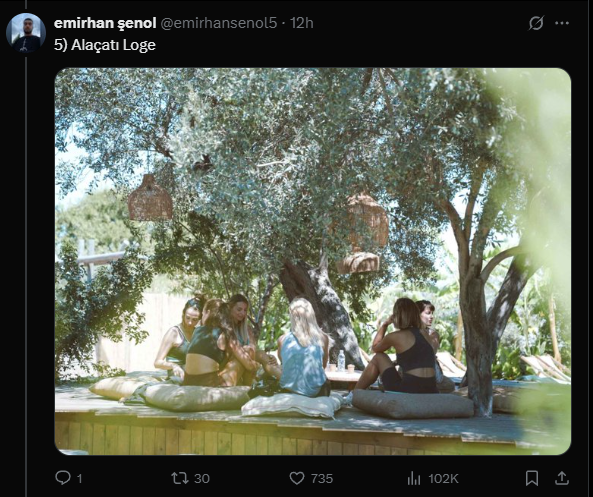This screenshot has width=593, height=497.
Task: Open the olive tree garden photo
Action: click(313, 261)
